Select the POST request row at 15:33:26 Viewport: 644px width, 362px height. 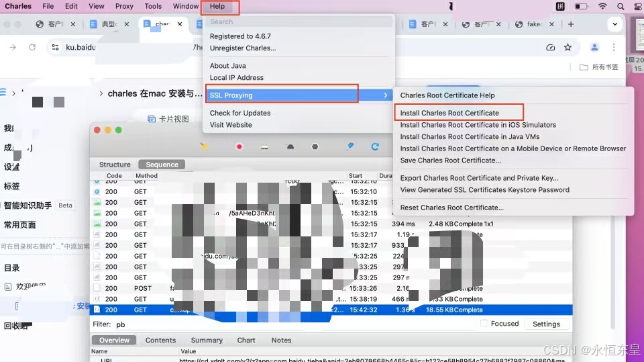coord(331,288)
